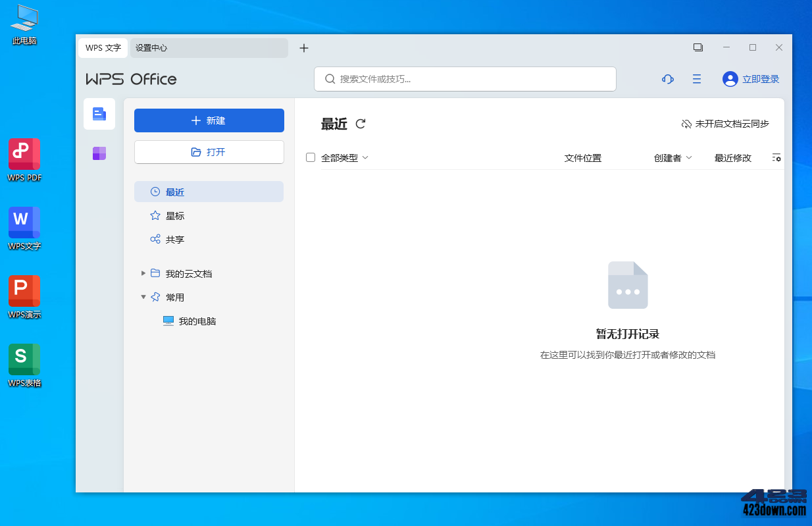The height and width of the screenshot is (526, 812).
Task: Refresh the recent files list
Action: [359, 123]
